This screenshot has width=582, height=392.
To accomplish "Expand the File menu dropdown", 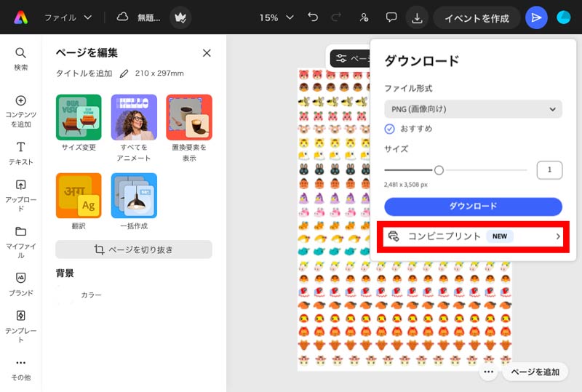I will pyautogui.click(x=68, y=17).
